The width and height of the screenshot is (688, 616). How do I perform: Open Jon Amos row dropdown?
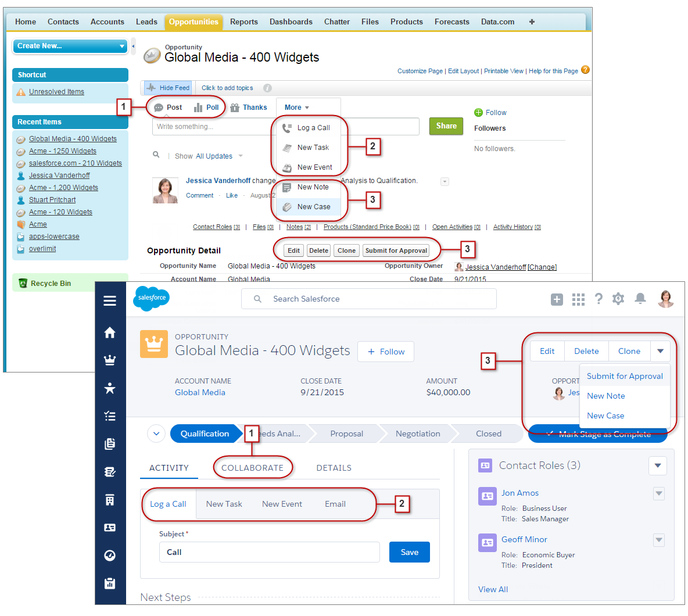(658, 493)
